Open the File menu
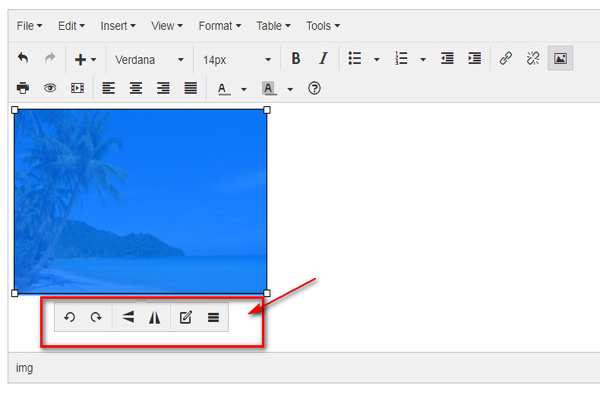Viewport: 600px width, 400px height. [x=29, y=26]
